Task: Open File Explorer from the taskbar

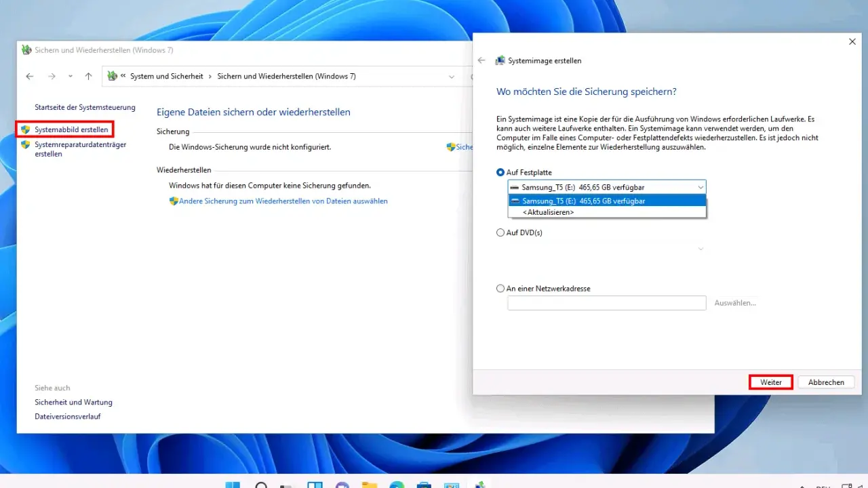Action: [370, 485]
